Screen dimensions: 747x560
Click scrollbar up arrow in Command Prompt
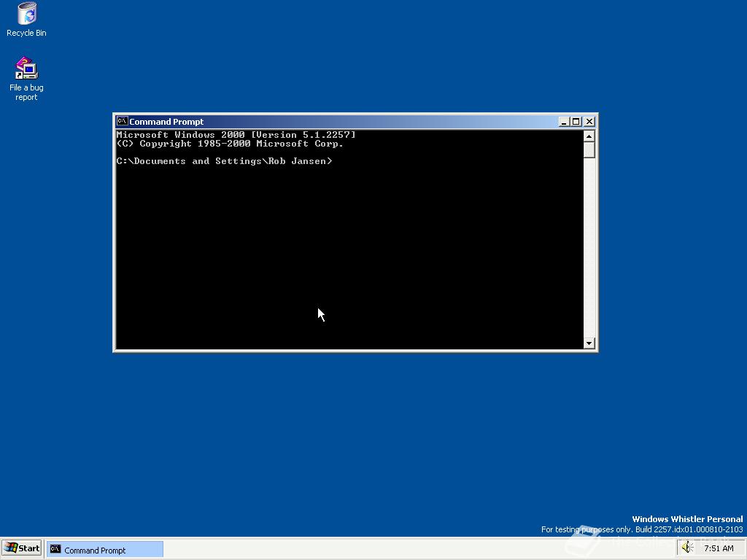(589, 136)
